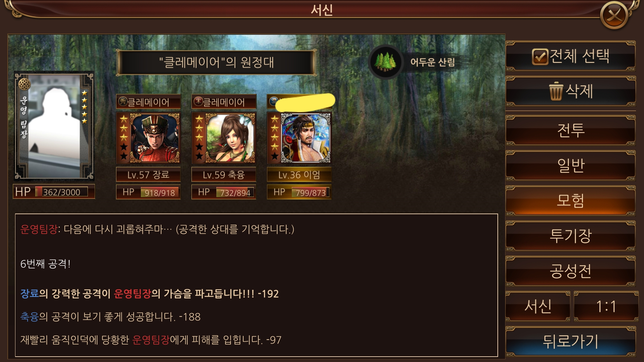644x362 pixels.
Task: Click the guild emblem beside first 클레메이어
Action: [x=123, y=102]
